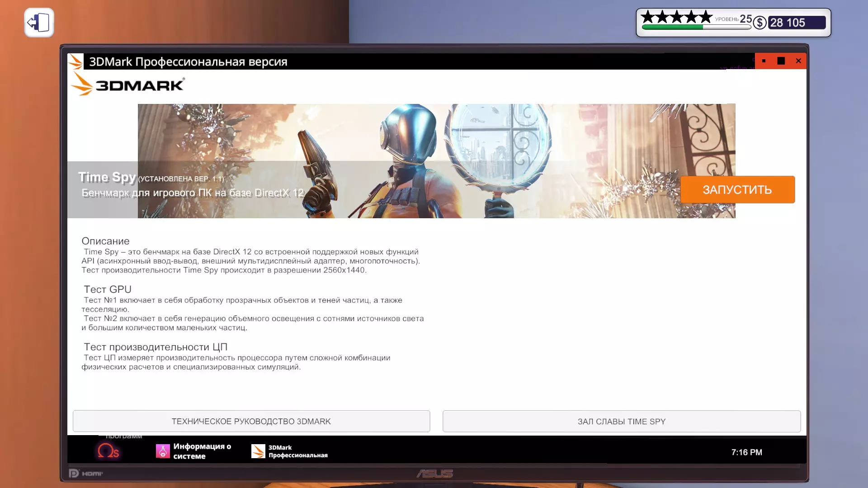
Task: Click the Time Spy benchmark title text
Action: click(107, 177)
